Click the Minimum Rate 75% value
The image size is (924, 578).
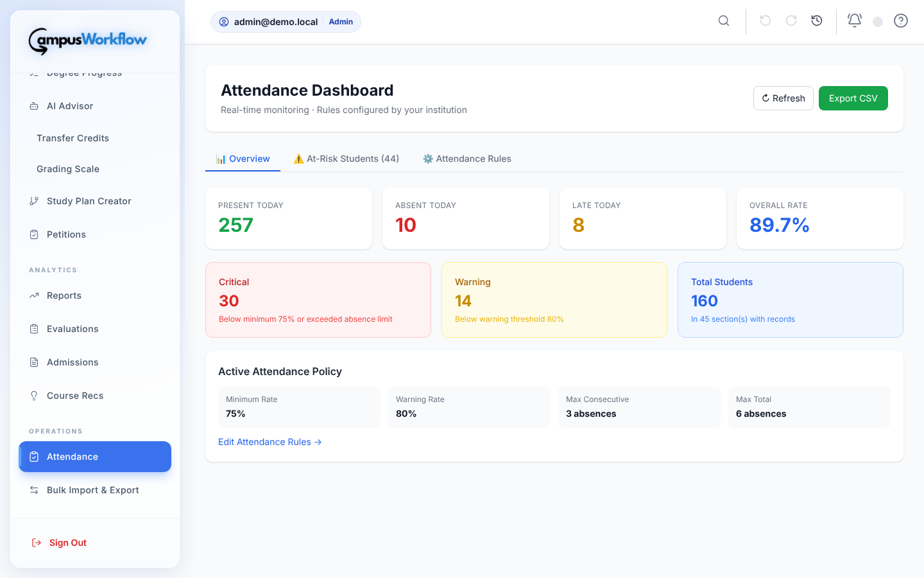[235, 414]
